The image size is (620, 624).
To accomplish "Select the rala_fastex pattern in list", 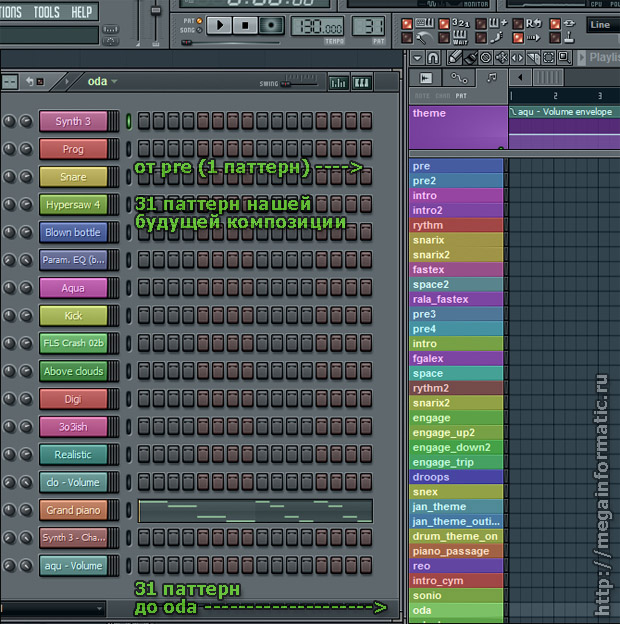I will pyautogui.click(x=456, y=299).
